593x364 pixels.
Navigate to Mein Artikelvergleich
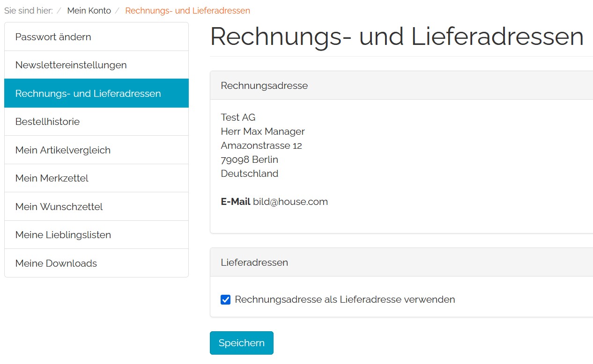point(63,150)
